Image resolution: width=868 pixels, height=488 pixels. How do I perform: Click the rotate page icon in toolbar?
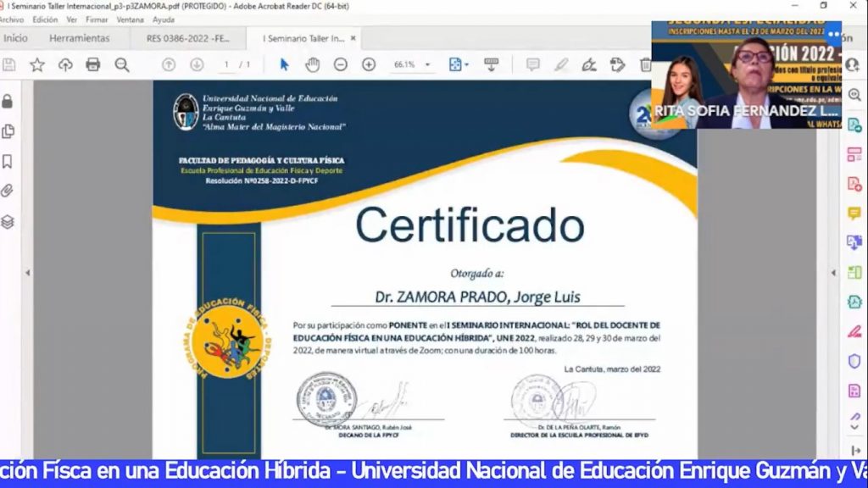(617, 64)
